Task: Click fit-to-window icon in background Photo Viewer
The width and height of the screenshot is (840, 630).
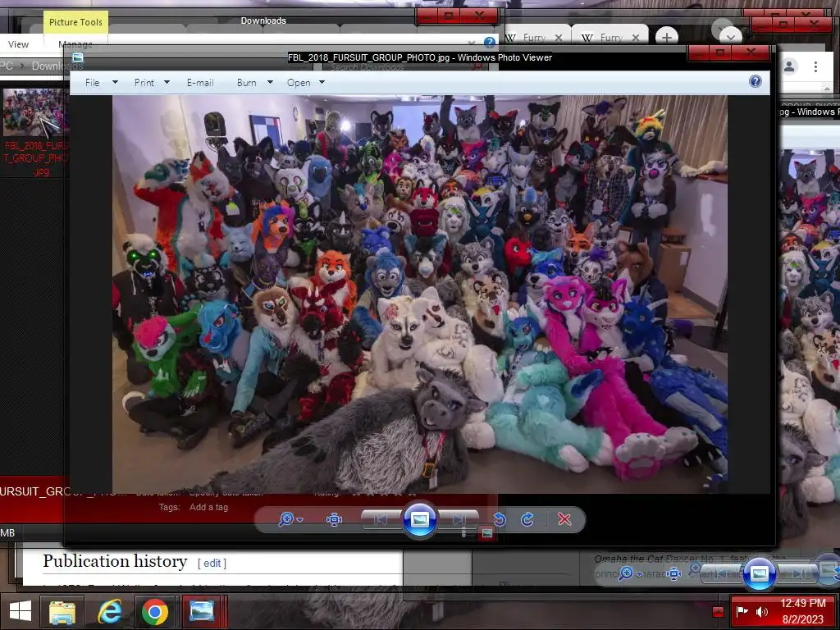Action: pos(673,574)
